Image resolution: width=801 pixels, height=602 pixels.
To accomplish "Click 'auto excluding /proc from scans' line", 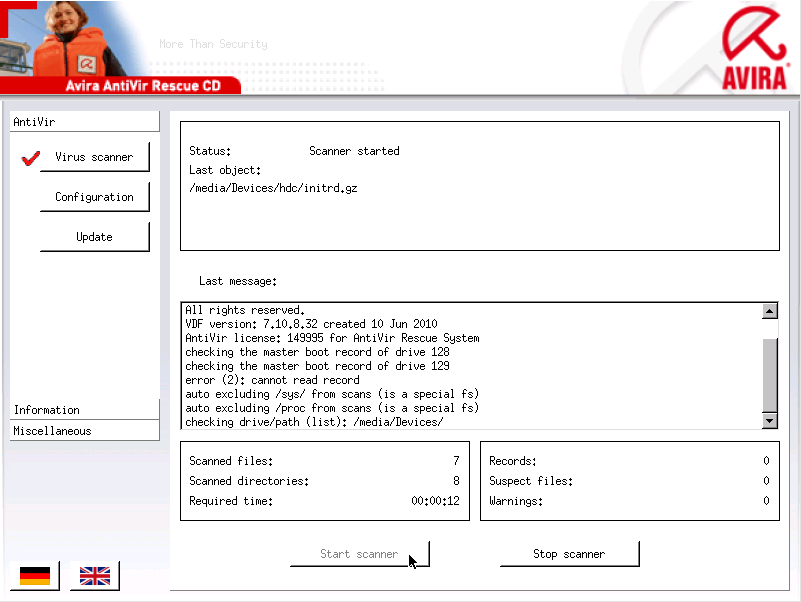I will click(x=332, y=408).
